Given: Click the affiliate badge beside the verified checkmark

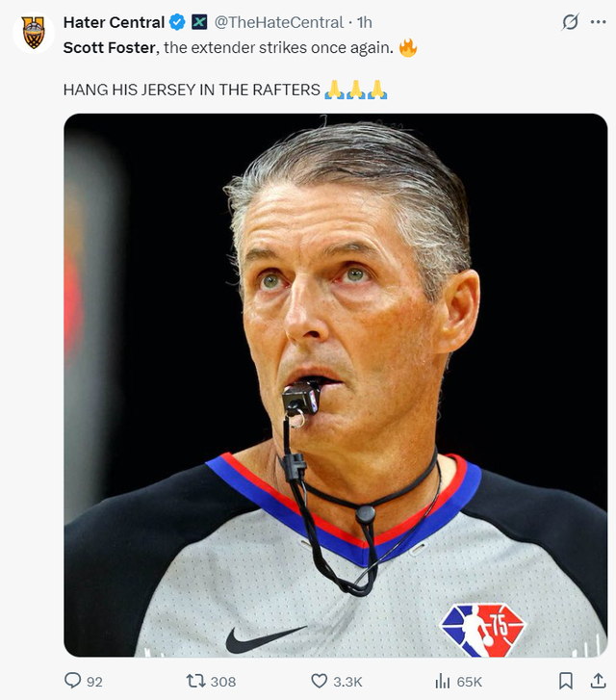Looking at the screenshot, I should 199,22.
